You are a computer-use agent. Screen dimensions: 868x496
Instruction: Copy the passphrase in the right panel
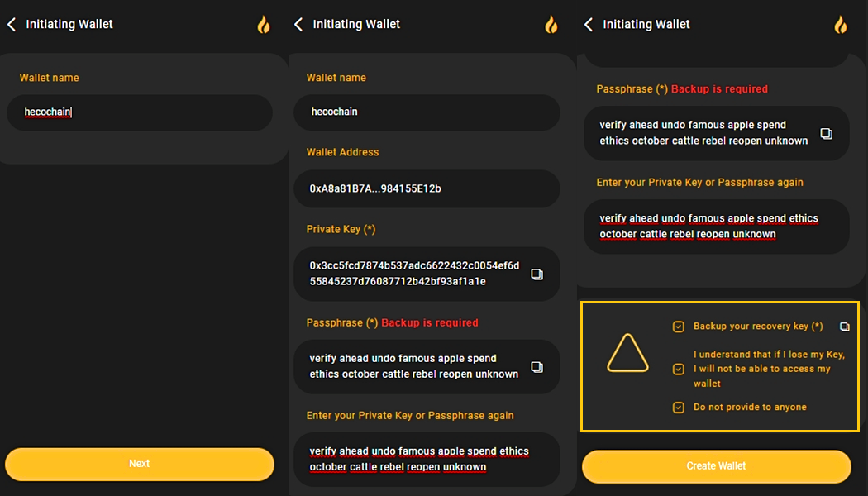826,133
